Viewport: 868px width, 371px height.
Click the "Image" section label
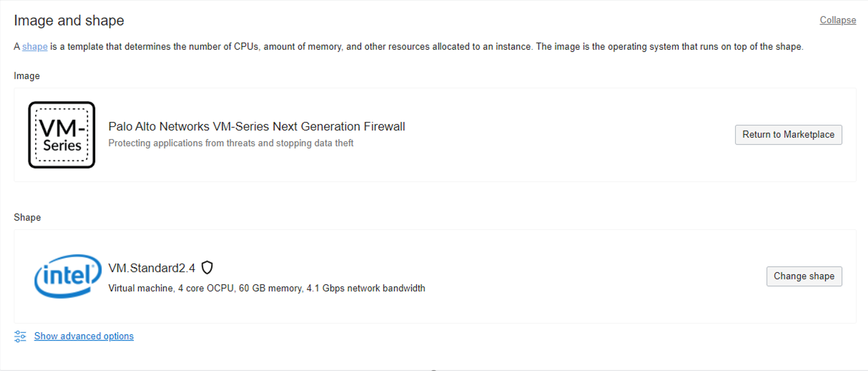point(27,76)
